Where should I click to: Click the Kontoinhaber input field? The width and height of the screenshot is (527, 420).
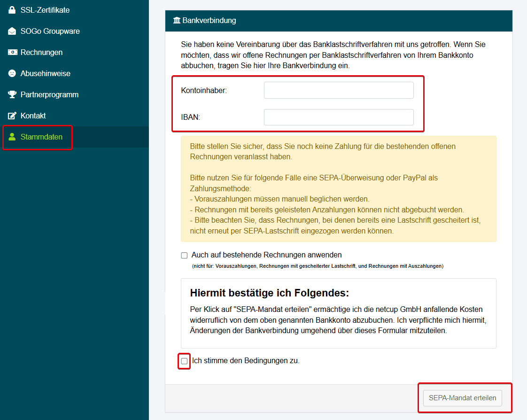tap(339, 90)
